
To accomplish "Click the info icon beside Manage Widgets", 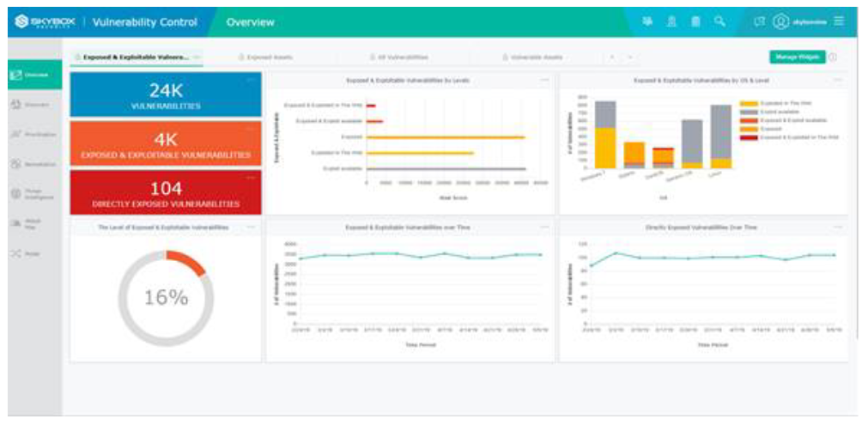I will (834, 58).
